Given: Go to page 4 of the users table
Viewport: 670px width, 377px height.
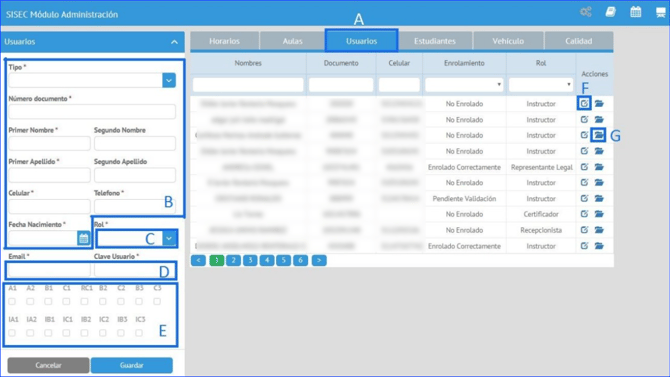Looking at the screenshot, I should click(x=267, y=260).
